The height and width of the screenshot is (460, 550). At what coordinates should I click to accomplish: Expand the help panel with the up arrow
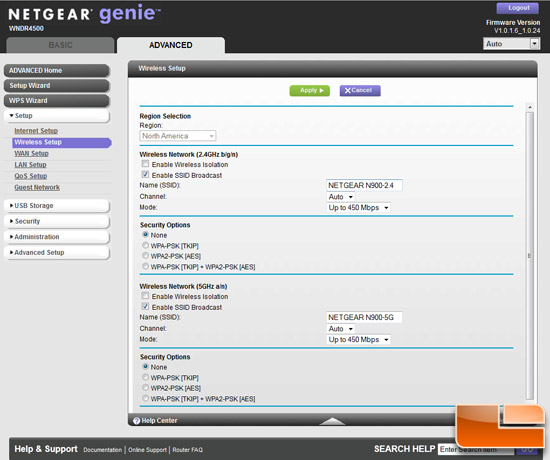click(x=332, y=421)
